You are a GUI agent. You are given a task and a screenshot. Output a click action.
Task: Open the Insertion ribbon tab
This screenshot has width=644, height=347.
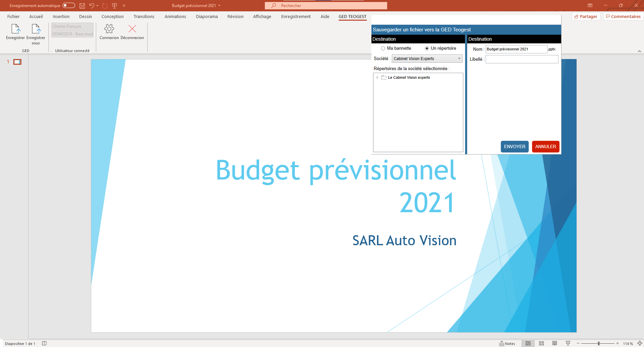click(61, 17)
